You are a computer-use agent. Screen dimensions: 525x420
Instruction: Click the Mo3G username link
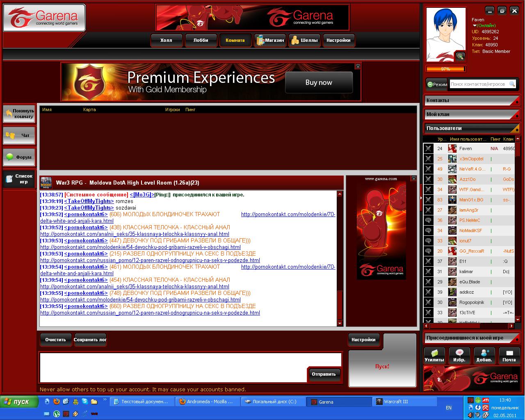click(x=142, y=194)
